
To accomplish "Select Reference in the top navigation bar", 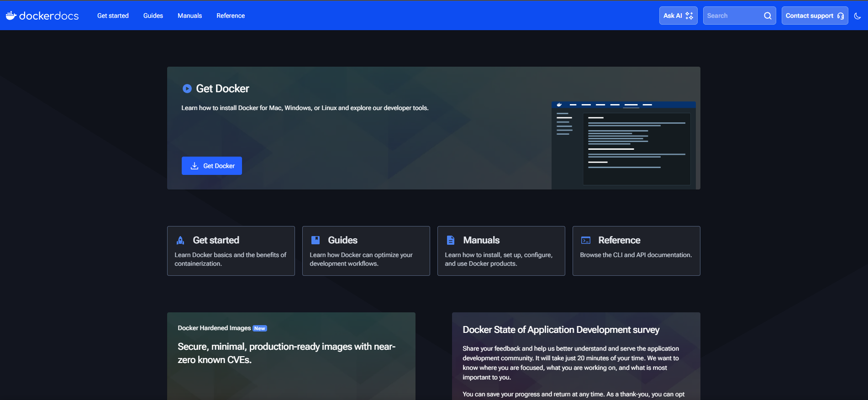I will [231, 16].
